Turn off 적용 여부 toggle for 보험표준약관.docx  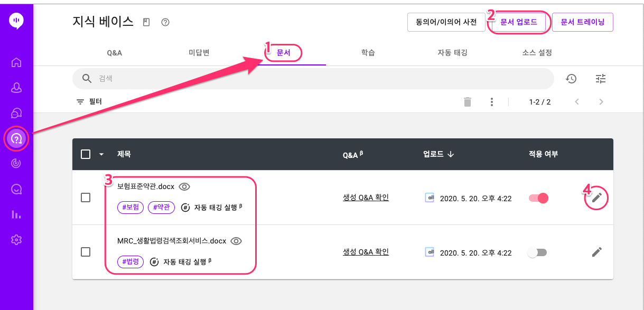[539, 198]
